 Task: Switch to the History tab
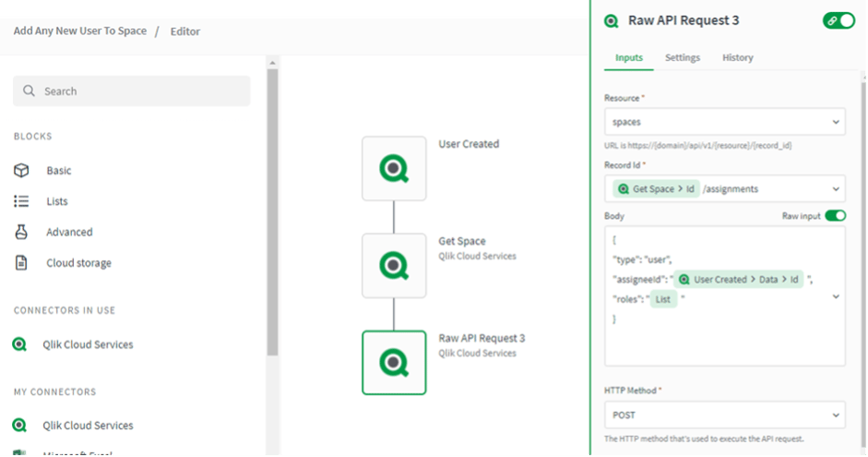737,57
